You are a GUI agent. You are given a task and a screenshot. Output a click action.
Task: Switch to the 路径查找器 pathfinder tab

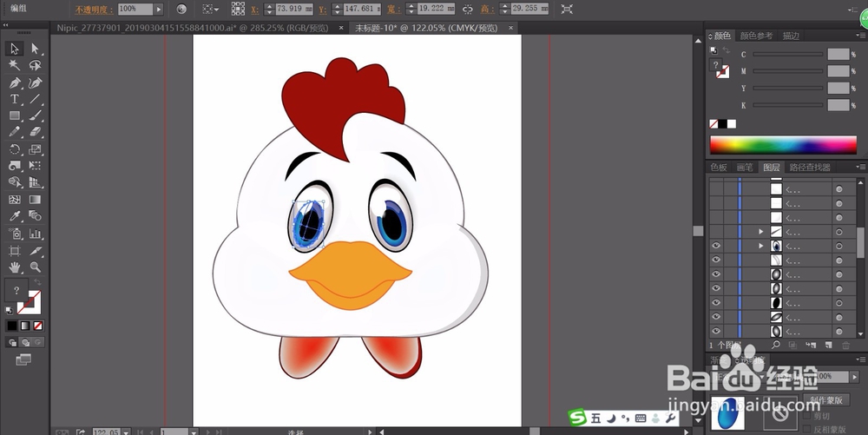(x=810, y=167)
